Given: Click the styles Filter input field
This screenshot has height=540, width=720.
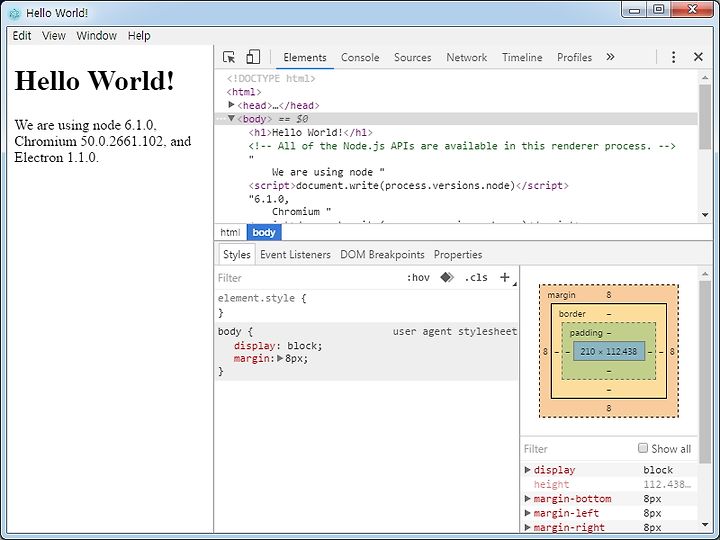Looking at the screenshot, I should point(308,278).
